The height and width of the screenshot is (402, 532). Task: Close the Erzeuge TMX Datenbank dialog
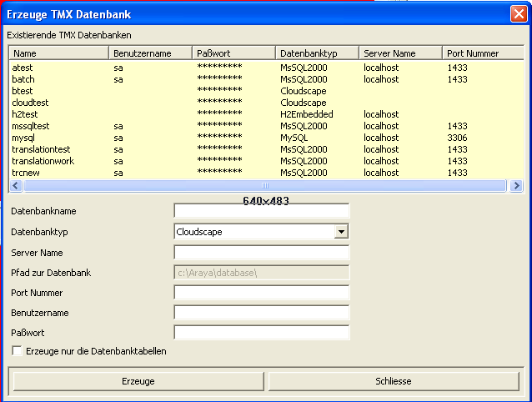518,14
